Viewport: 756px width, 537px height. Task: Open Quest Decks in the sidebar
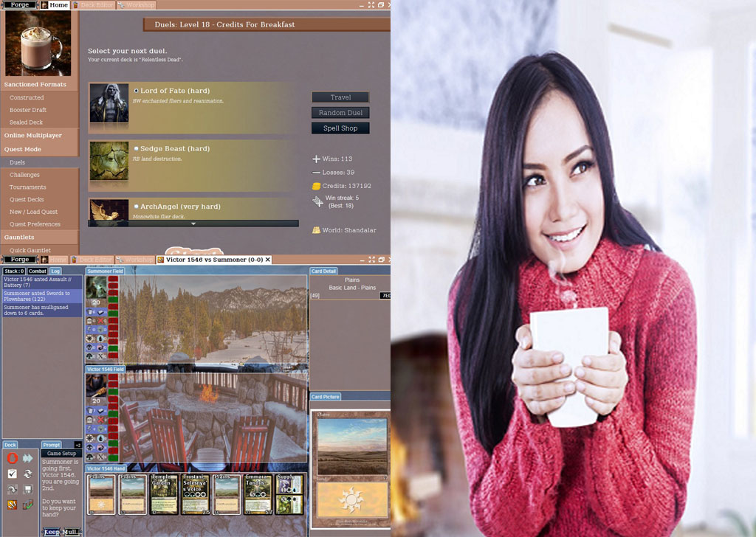[x=27, y=199]
